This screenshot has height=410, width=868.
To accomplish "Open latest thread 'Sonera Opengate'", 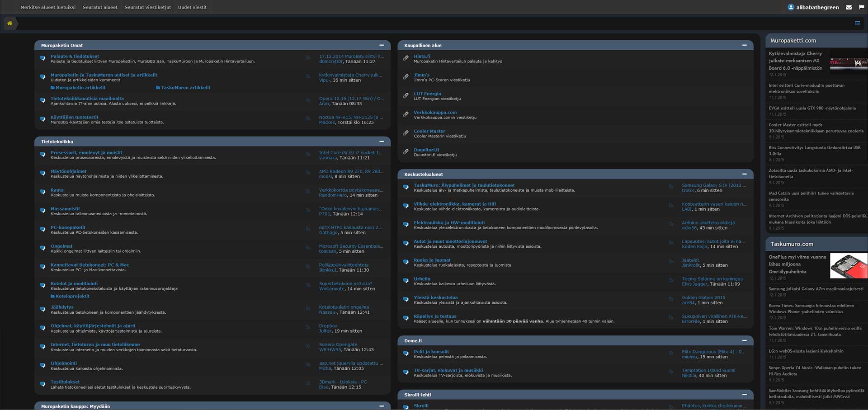I will 338,344.
